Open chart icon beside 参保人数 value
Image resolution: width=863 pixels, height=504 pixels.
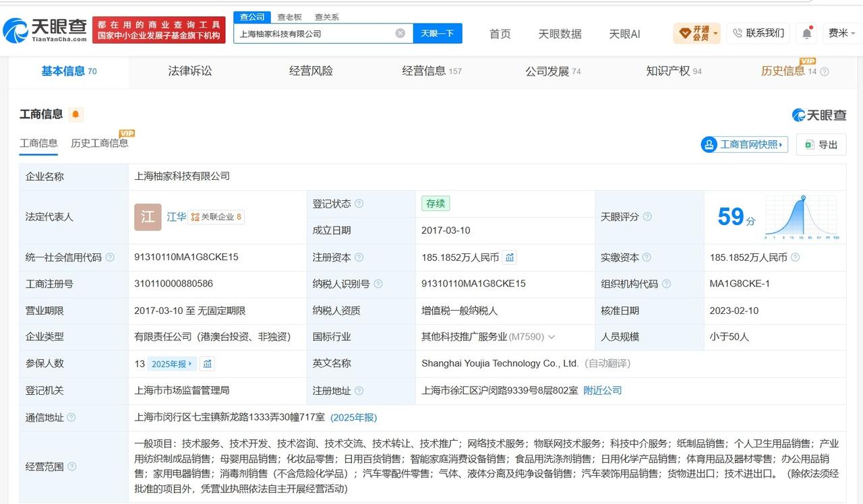pyautogui.click(x=208, y=364)
